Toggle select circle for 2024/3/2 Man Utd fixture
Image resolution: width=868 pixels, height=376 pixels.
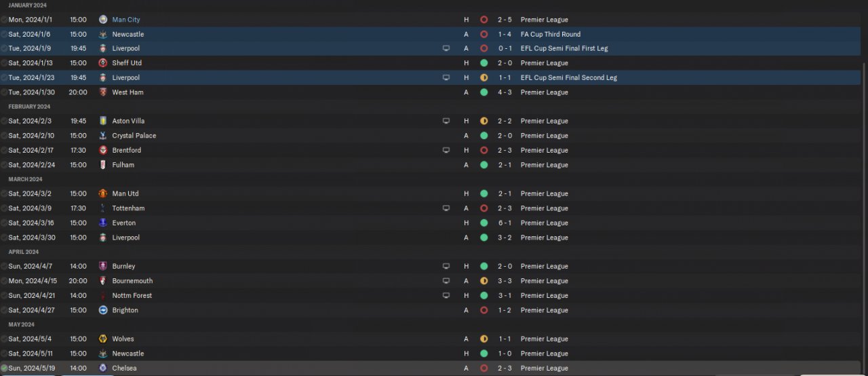(4, 193)
